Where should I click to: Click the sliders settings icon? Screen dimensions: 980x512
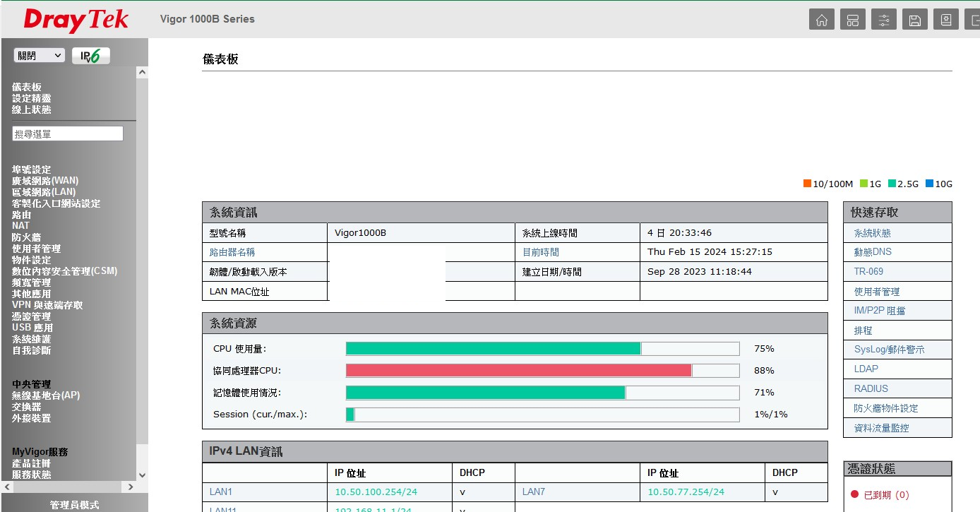[x=884, y=20]
